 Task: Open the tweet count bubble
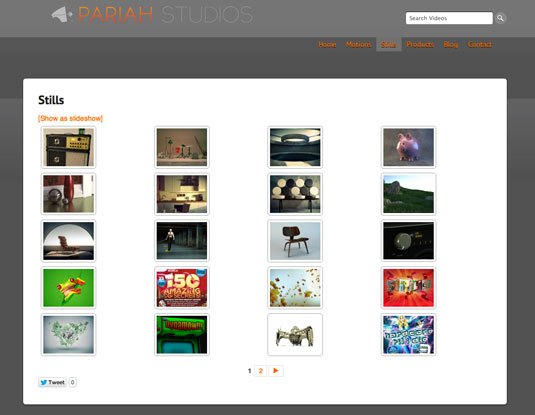click(72, 382)
